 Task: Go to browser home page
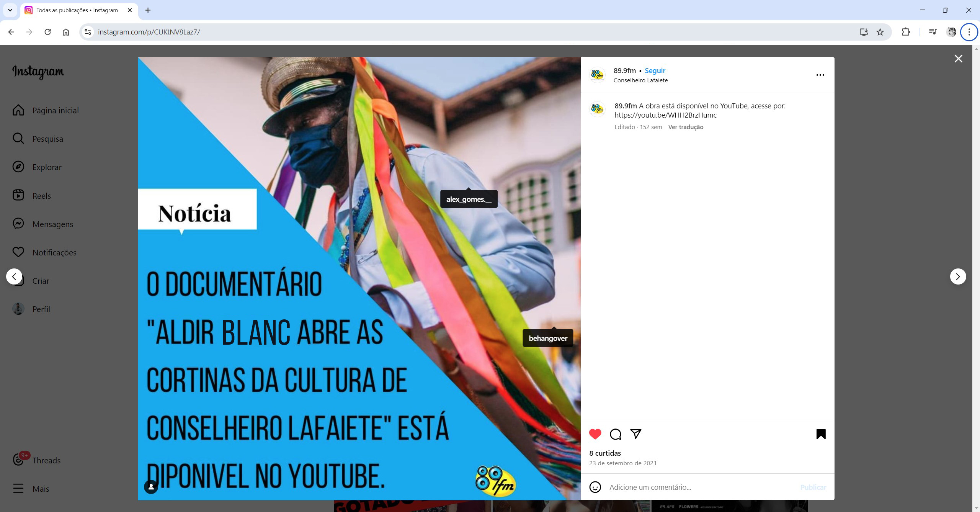[66, 32]
